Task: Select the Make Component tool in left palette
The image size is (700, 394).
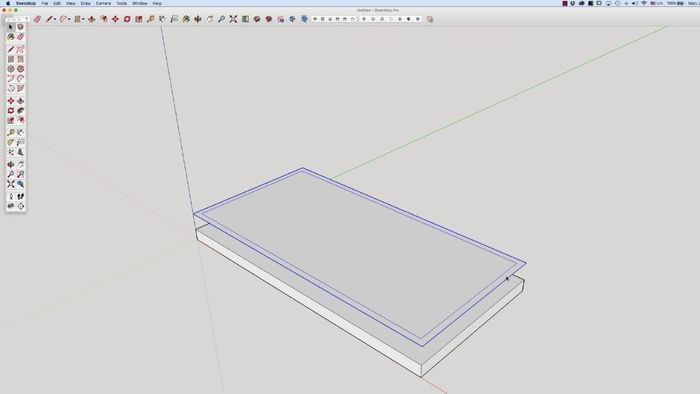Action: click(21, 27)
